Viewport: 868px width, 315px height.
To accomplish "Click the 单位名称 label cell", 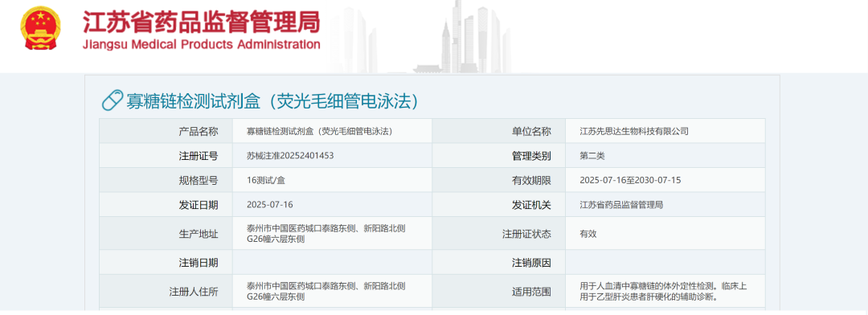I will 499,131.
